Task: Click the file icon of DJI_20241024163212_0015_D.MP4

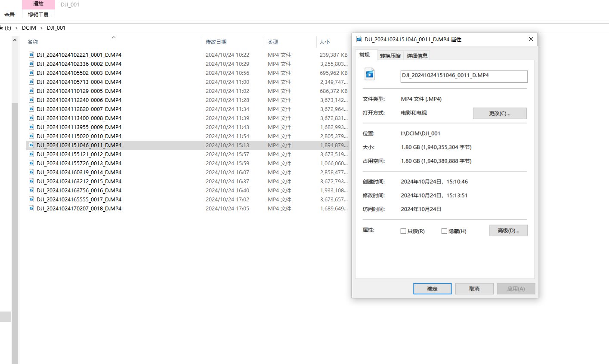Action: pyautogui.click(x=31, y=181)
